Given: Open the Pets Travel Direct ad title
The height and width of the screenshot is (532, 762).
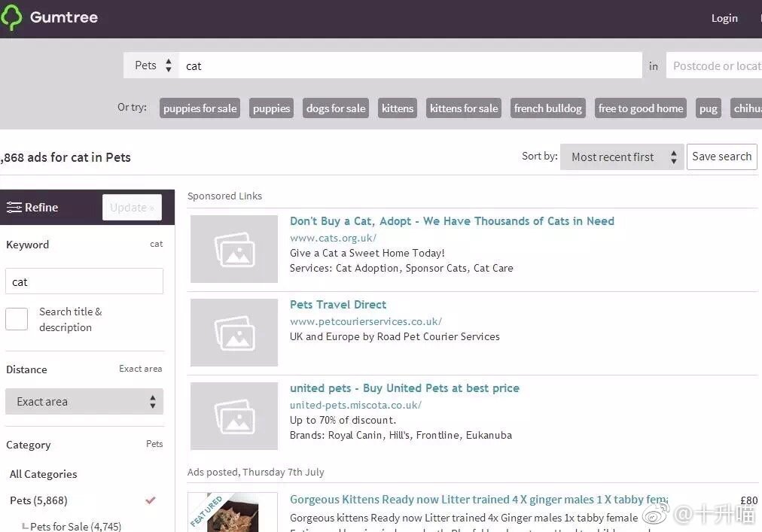Looking at the screenshot, I should (338, 305).
